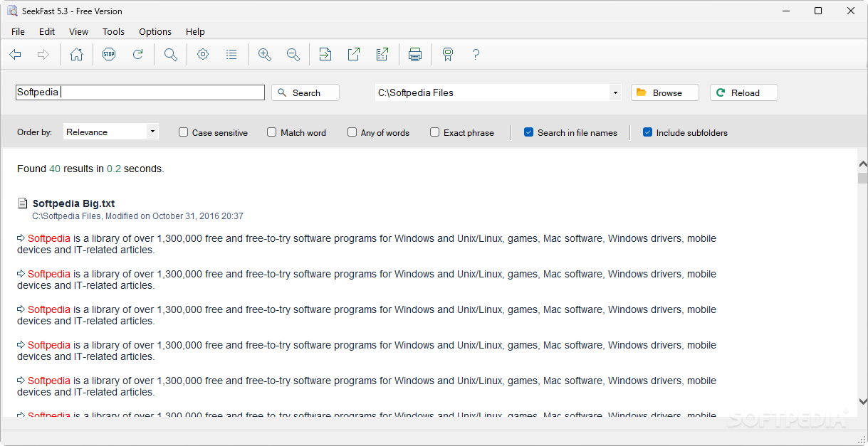Open settings via the gear icon
Viewport: 868px width, 446px height.
click(203, 55)
